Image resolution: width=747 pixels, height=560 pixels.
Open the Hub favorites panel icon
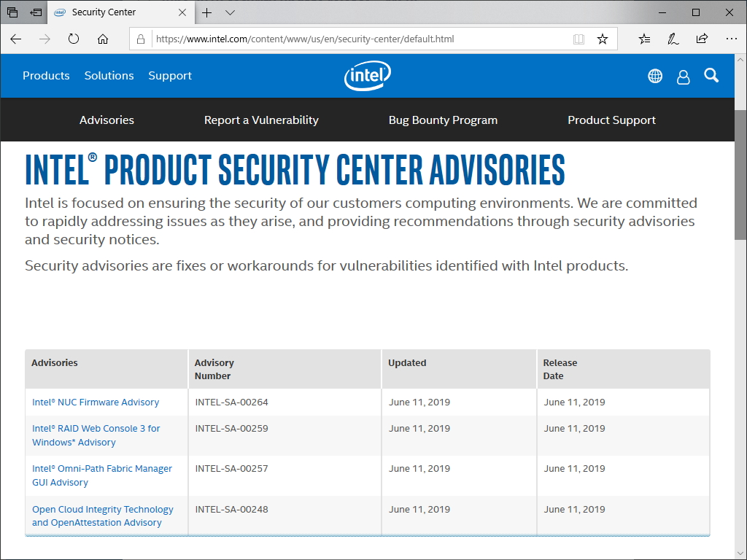[643, 39]
